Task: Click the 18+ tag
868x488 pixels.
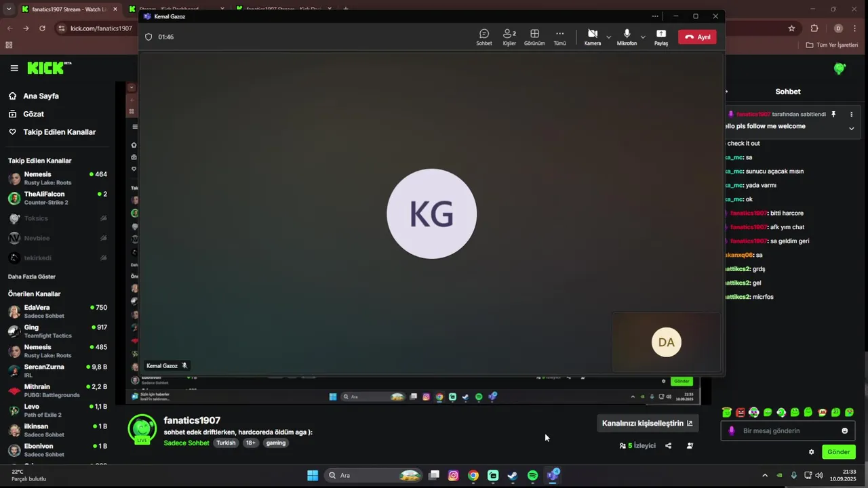Action: point(251,443)
